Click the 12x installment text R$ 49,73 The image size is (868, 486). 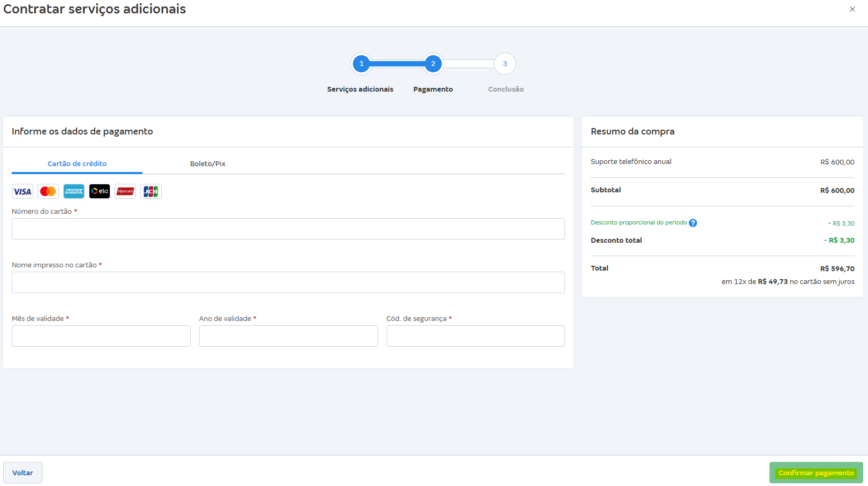coord(773,281)
